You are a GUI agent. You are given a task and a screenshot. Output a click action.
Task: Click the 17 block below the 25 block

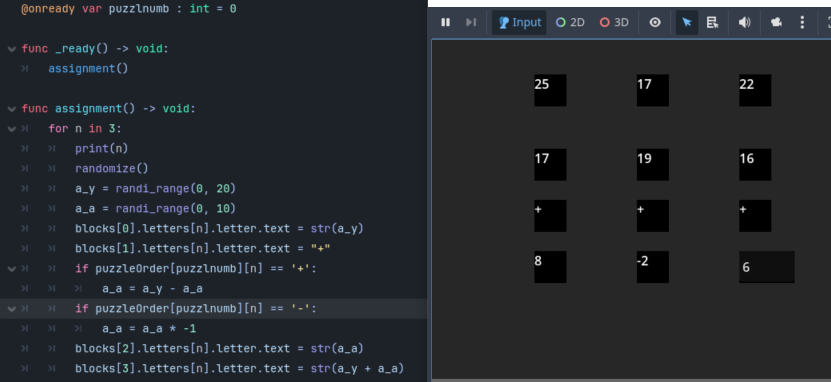coord(550,165)
